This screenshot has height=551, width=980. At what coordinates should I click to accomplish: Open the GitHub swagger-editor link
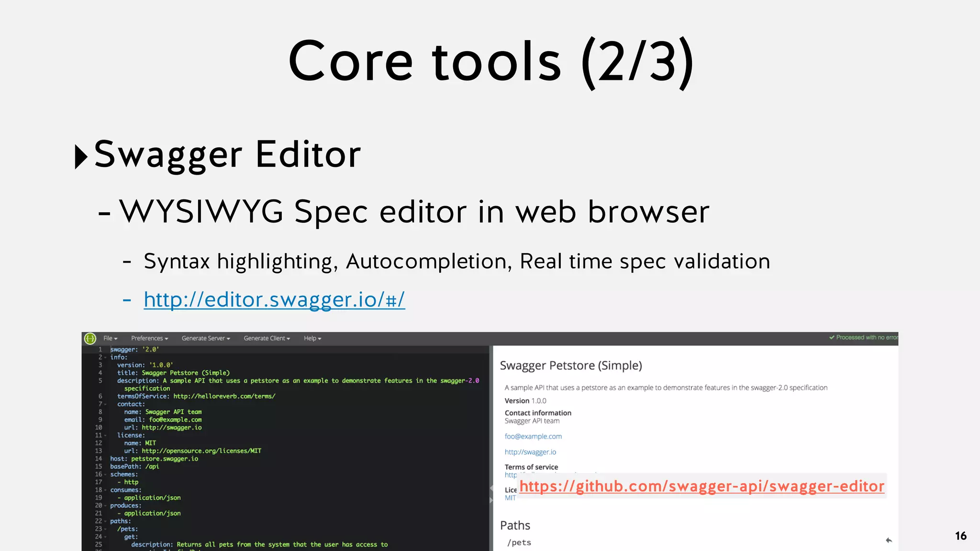[702, 486]
